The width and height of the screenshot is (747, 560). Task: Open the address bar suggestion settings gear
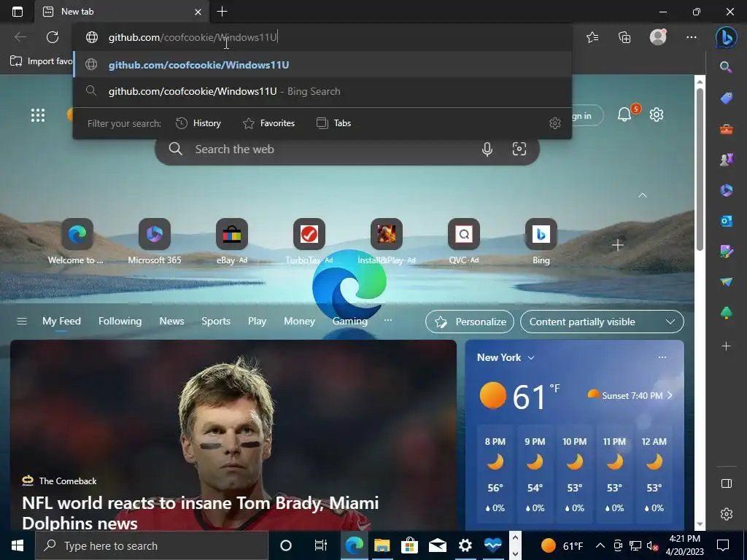(554, 123)
